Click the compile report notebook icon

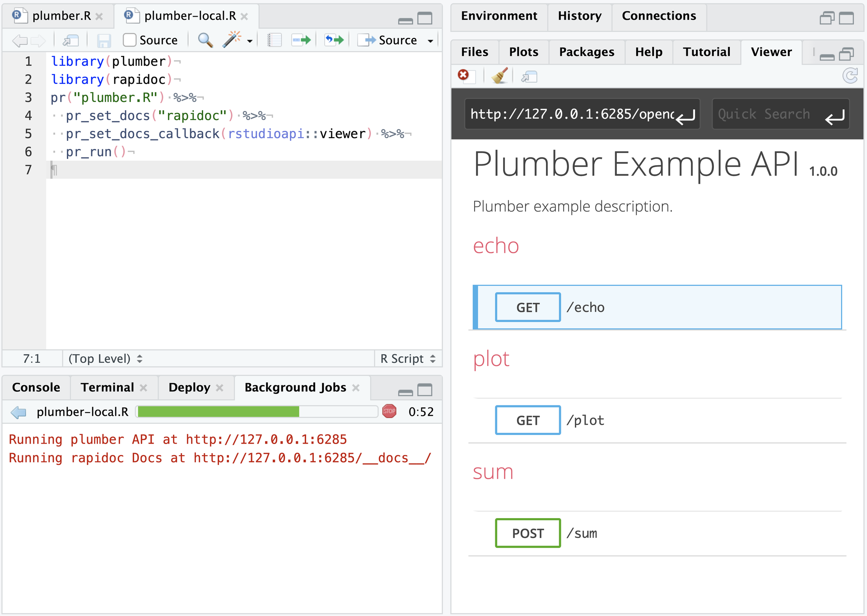point(274,40)
